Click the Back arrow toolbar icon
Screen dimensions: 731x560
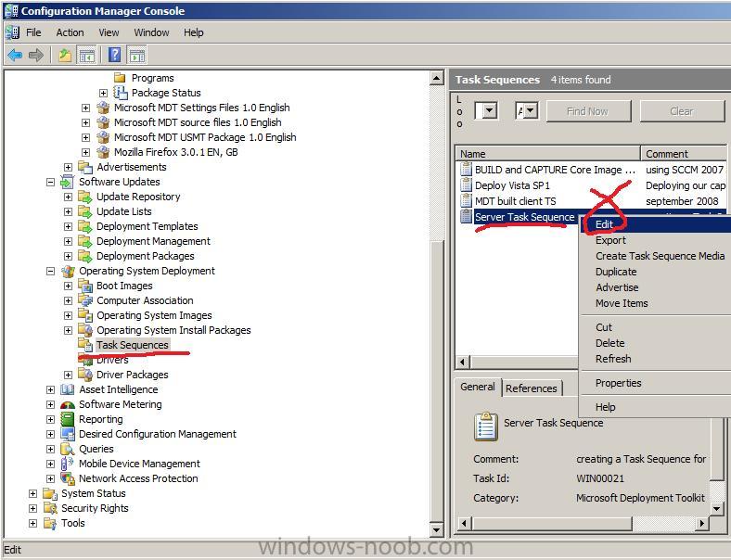[15, 56]
